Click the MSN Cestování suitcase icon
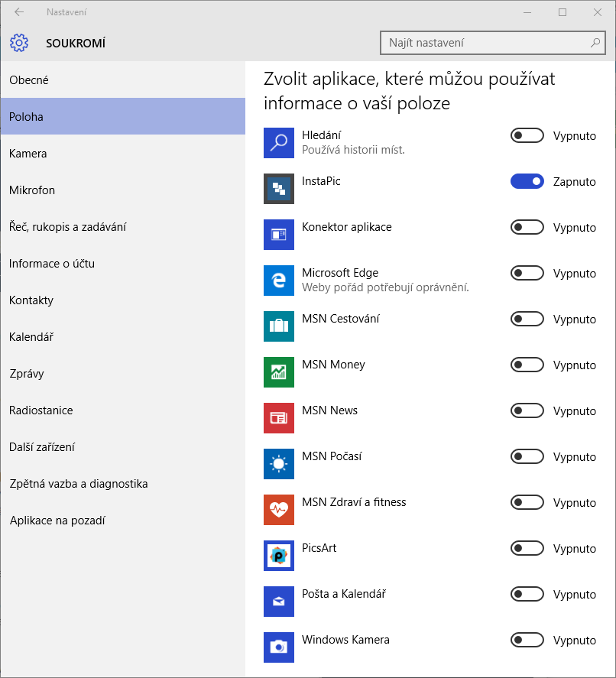The image size is (616, 678). 279,326
